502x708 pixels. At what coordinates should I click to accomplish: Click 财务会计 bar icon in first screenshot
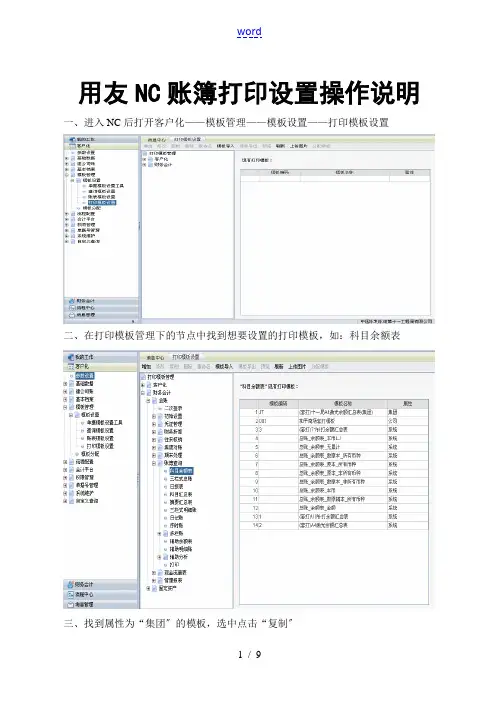coord(71,301)
